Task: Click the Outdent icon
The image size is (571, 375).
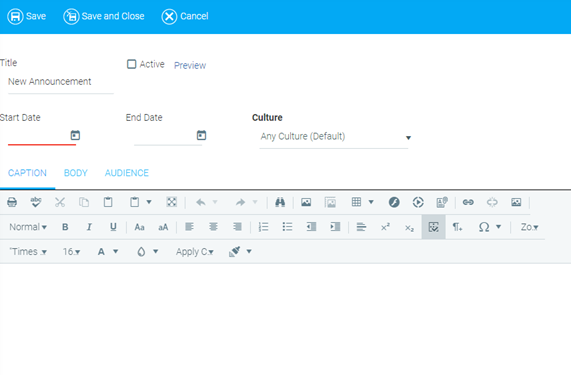Action: click(x=311, y=227)
